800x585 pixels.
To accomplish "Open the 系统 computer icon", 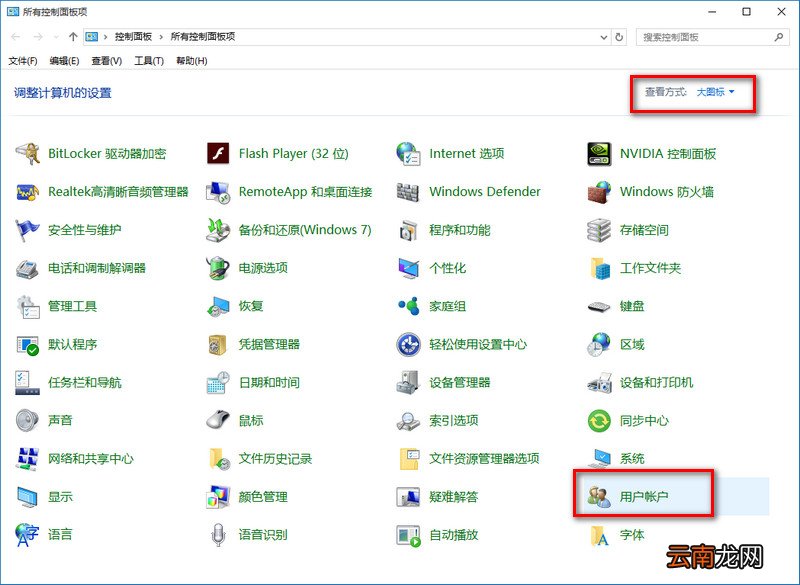I will [x=599, y=459].
